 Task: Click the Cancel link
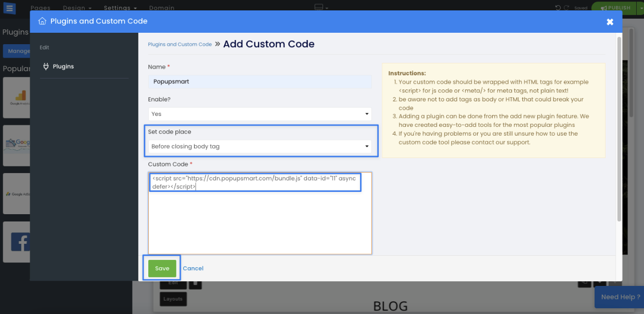tap(193, 268)
